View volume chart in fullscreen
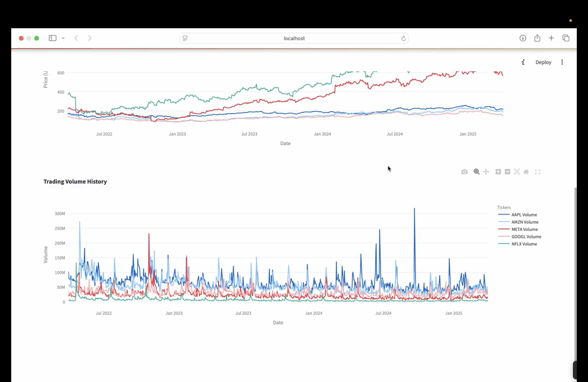The height and width of the screenshot is (382, 588). point(537,172)
